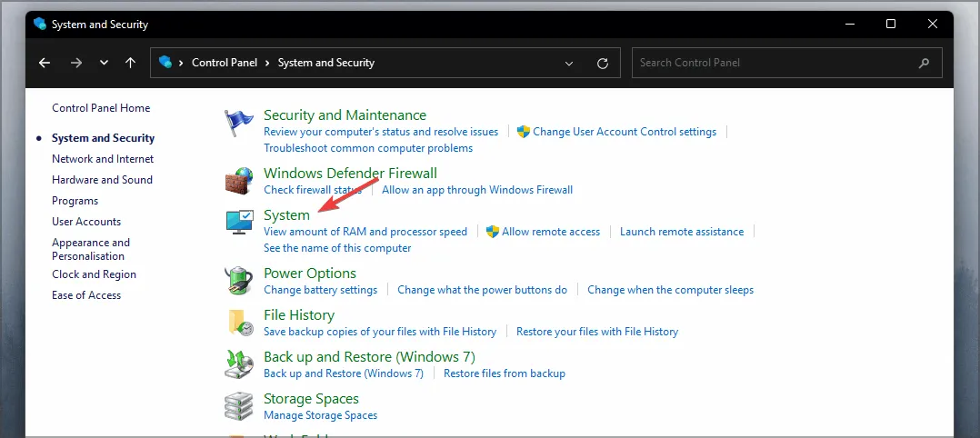Click Change User Account Control settings
Image resolution: width=980 pixels, height=438 pixels.
(x=624, y=132)
